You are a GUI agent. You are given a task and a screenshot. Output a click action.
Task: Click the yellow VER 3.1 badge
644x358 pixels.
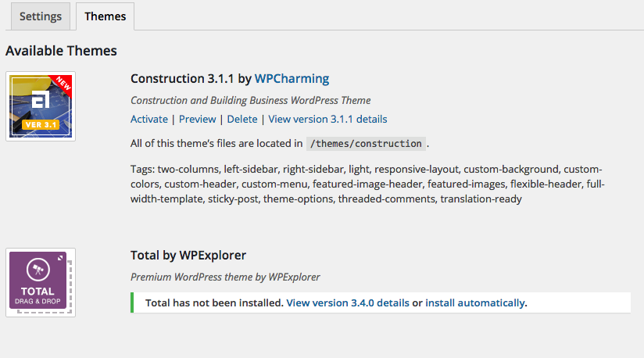pyautogui.click(x=41, y=125)
